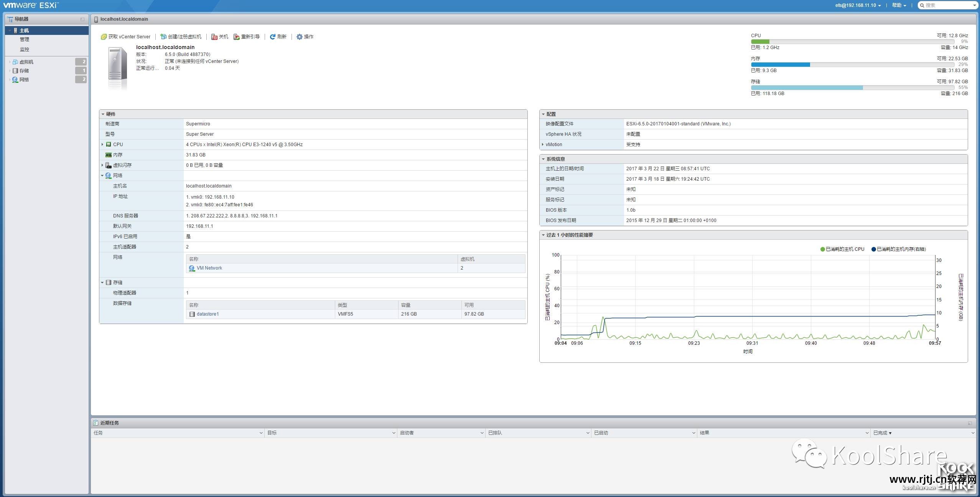Click the Shut down (关机) icon
980x497 pixels.
[x=214, y=37]
